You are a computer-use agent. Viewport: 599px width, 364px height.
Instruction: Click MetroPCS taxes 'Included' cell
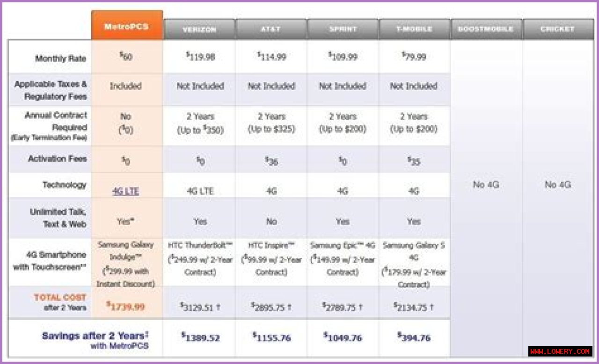pos(125,86)
